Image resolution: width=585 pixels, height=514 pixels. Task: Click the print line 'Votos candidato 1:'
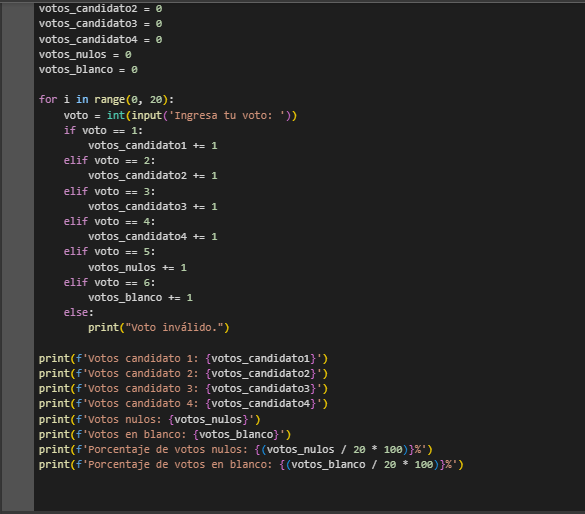point(183,359)
